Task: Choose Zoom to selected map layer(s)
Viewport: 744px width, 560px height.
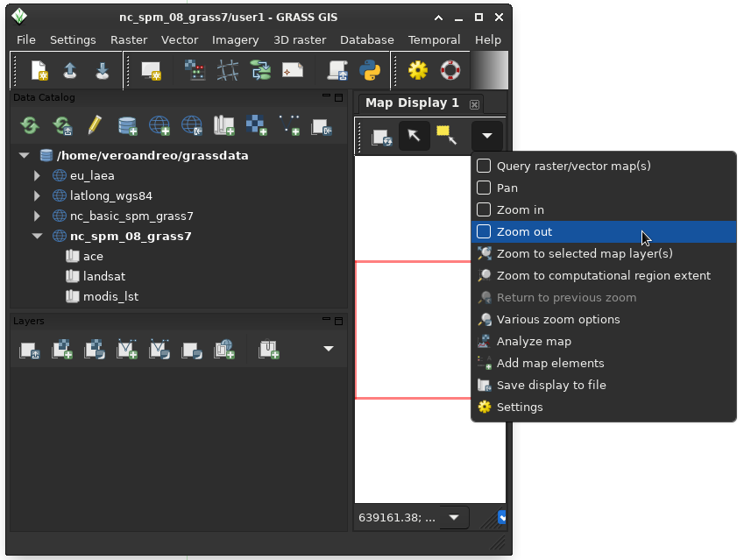Action: (x=604, y=253)
